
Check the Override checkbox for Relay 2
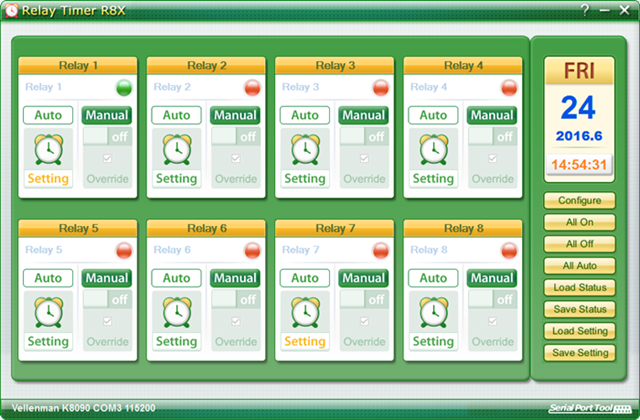(x=236, y=158)
